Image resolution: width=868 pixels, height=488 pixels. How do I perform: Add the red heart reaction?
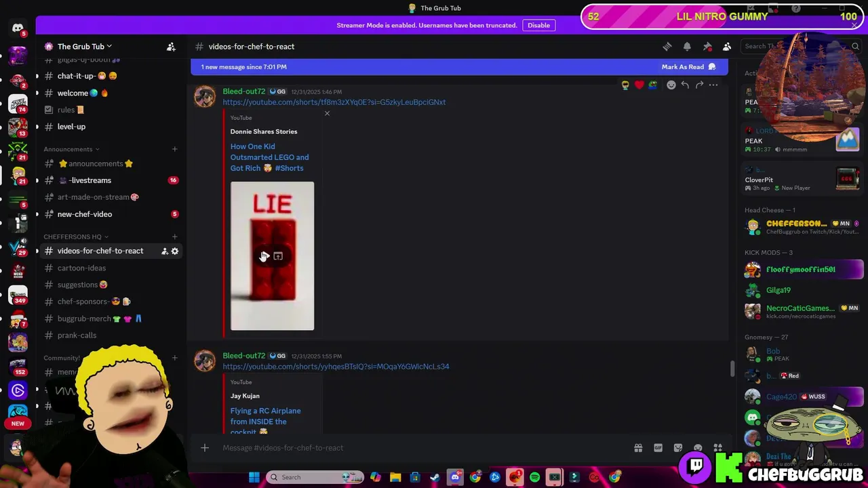639,85
